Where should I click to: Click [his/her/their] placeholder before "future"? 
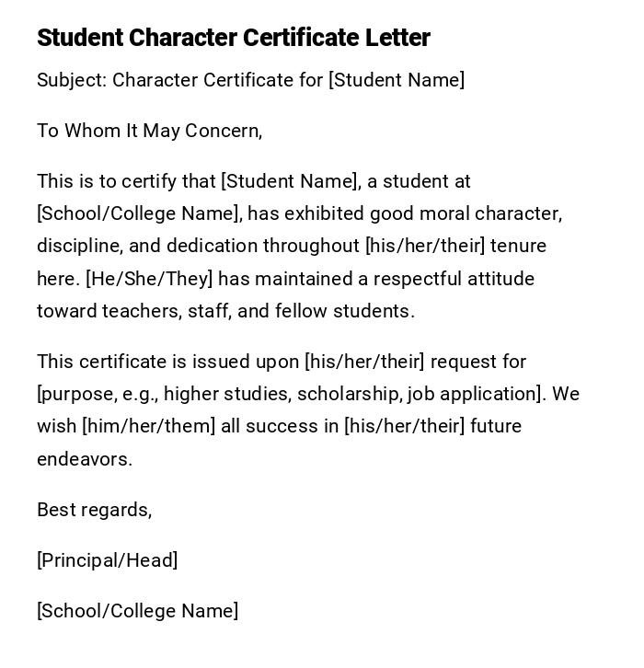(405, 426)
